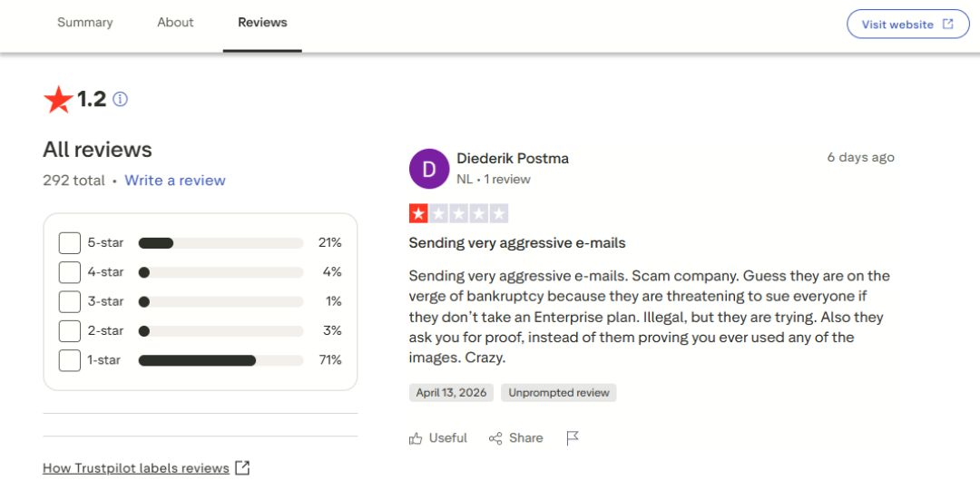Viewport: 980px width, 500px height.
Task: Select the 2-star filter checkbox
Action: pyautogui.click(x=70, y=330)
